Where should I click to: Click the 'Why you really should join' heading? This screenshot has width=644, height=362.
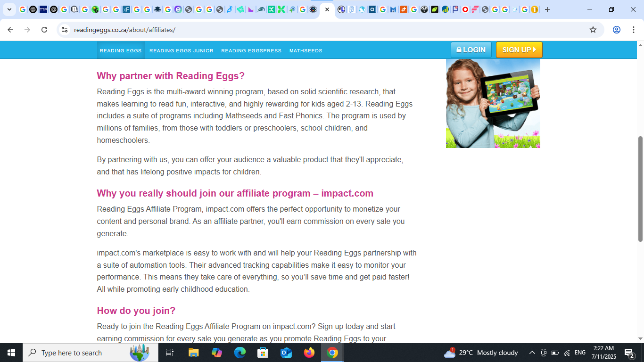(x=235, y=193)
